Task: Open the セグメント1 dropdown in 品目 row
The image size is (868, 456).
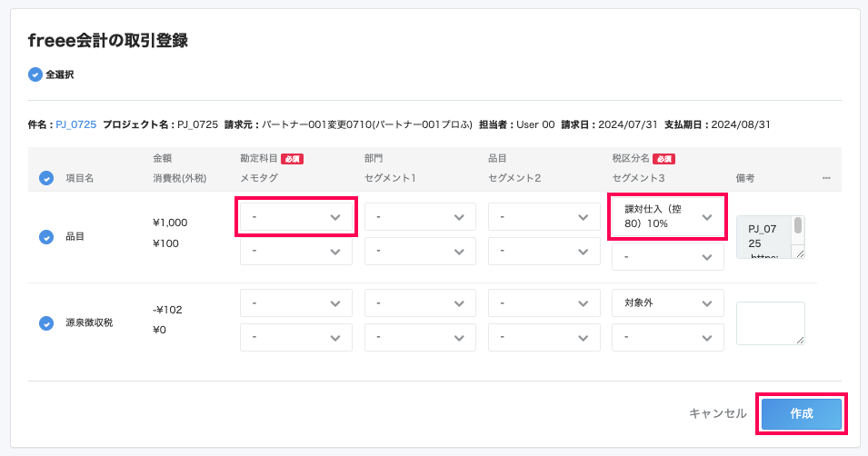Action: (x=420, y=252)
